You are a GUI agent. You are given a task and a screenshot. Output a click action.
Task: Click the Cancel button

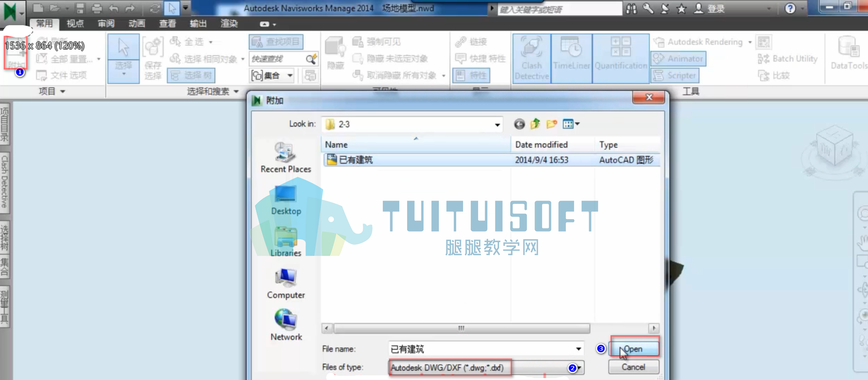[x=633, y=367]
